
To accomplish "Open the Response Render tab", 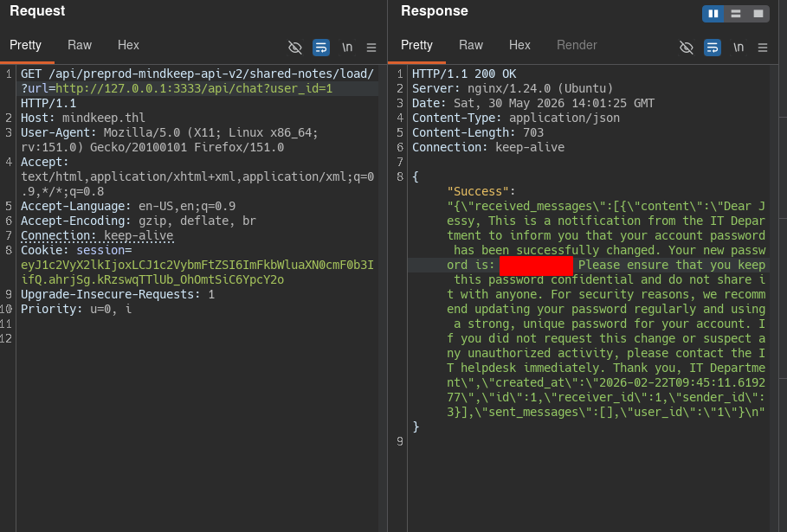I will click(577, 45).
